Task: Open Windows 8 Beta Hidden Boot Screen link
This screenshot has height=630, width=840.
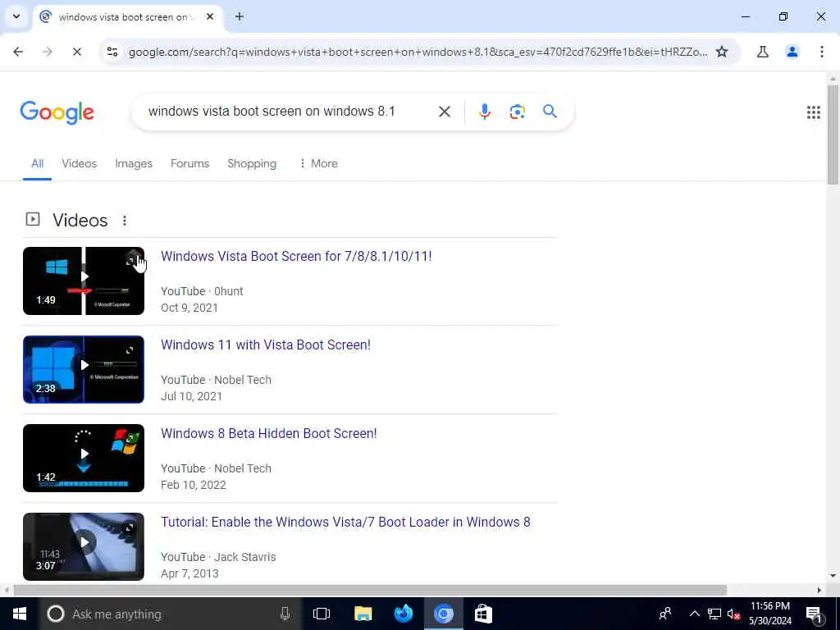Action: 269,433
